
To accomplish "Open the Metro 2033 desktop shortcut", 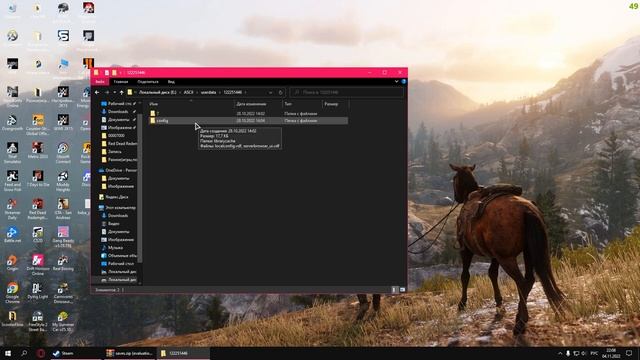I will pos(38,150).
